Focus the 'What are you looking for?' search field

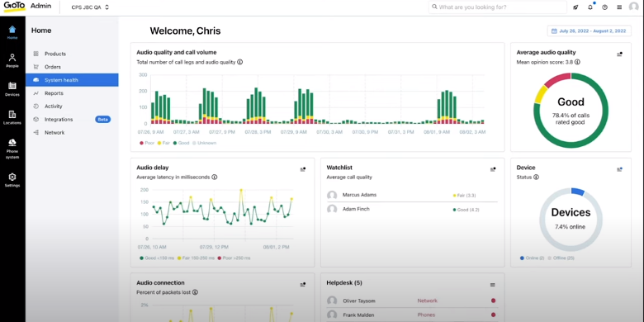click(497, 7)
